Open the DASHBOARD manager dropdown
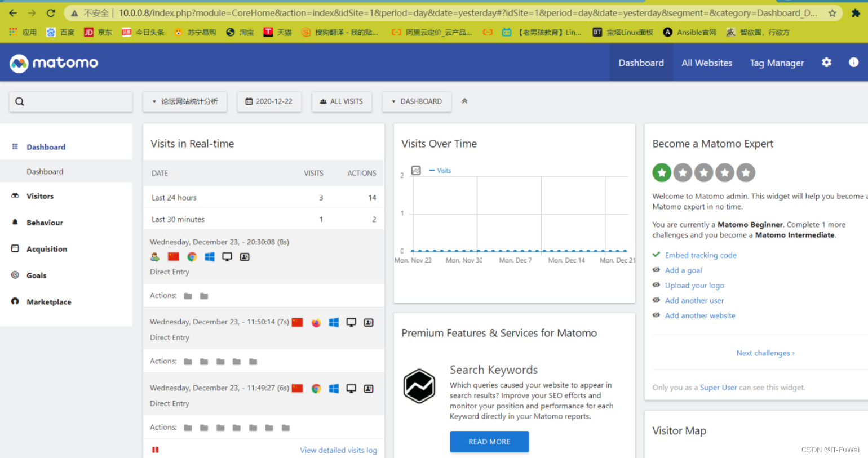Image resolution: width=868 pixels, height=458 pixels. [x=417, y=101]
